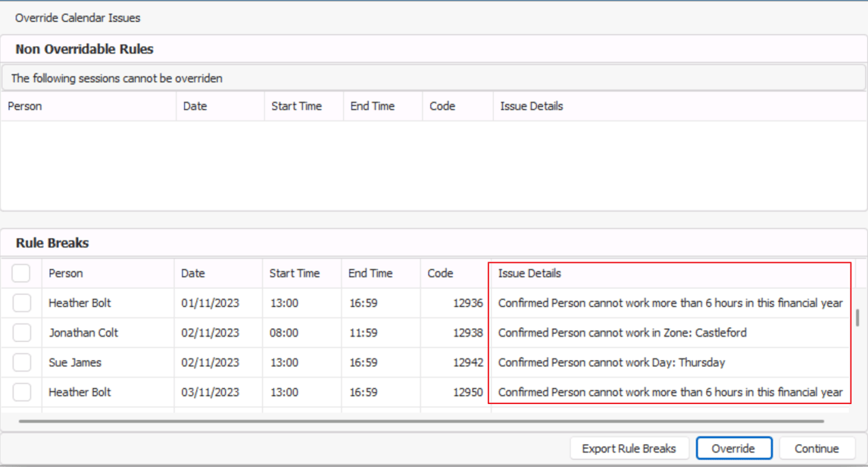Click Start Time header in Rule Breaks table
Viewport: 868px width, 467px height.
click(x=294, y=273)
